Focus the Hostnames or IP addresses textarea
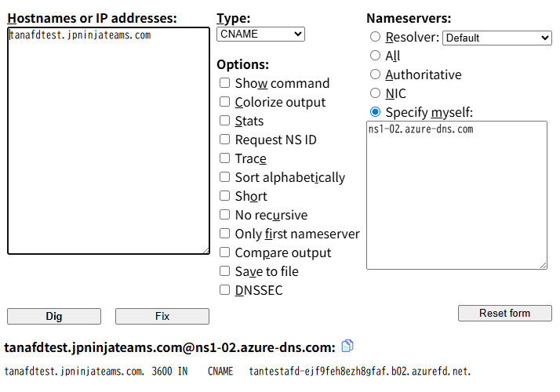This screenshot has width=560, height=392. coord(108,141)
